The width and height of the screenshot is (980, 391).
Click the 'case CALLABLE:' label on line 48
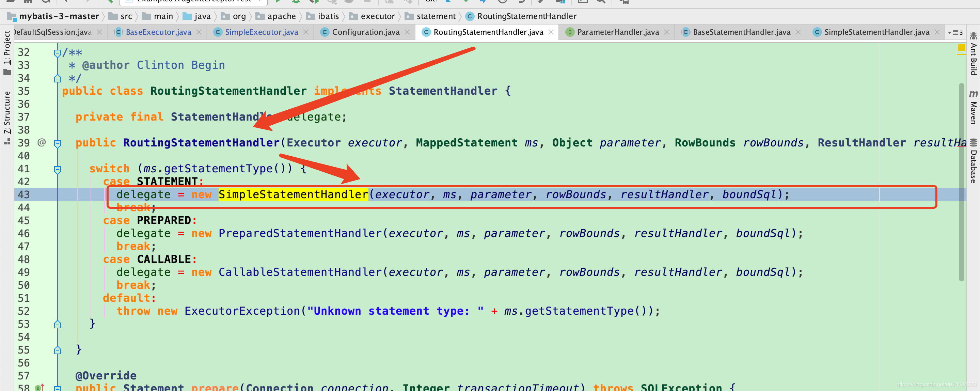click(x=150, y=259)
